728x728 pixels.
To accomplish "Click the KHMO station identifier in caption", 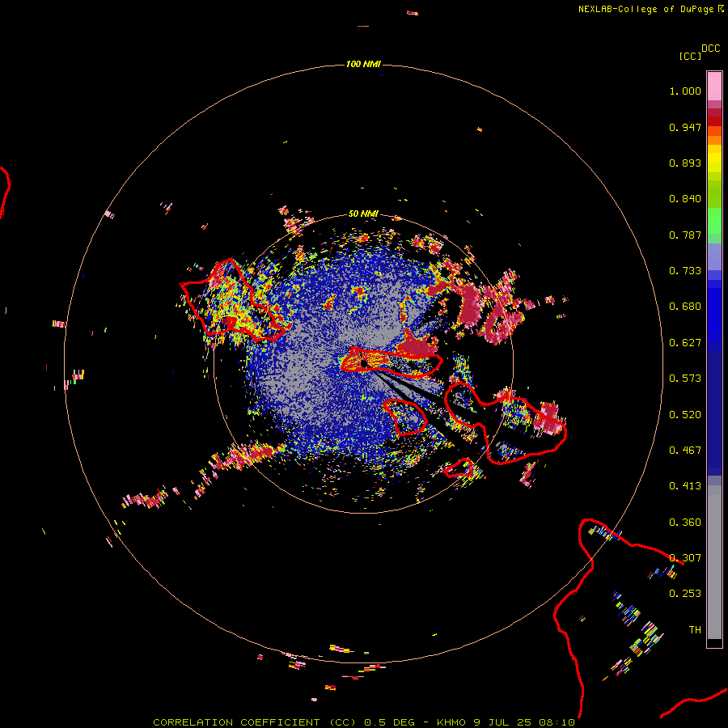I will coord(451,722).
